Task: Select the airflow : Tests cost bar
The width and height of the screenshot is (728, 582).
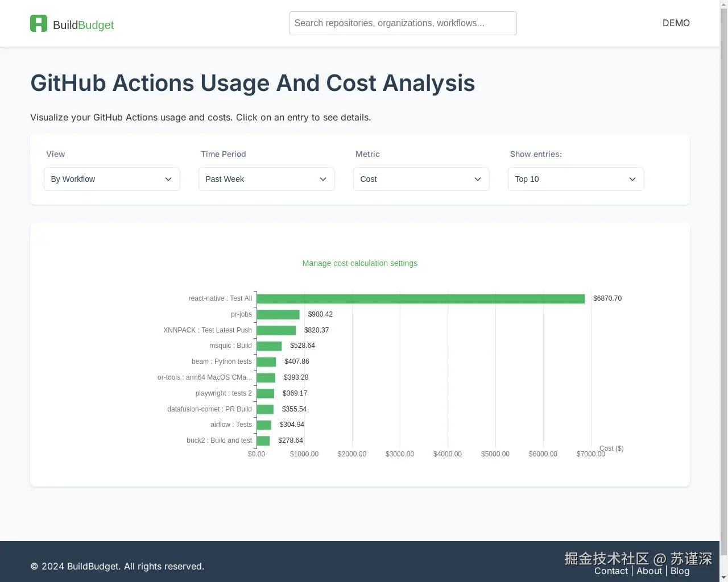Action: click(x=263, y=425)
